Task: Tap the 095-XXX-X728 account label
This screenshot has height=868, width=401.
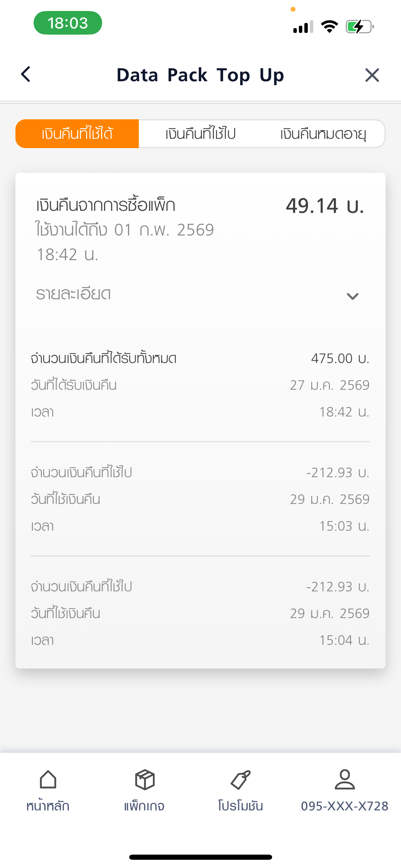Action: click(x=344, y=806)
